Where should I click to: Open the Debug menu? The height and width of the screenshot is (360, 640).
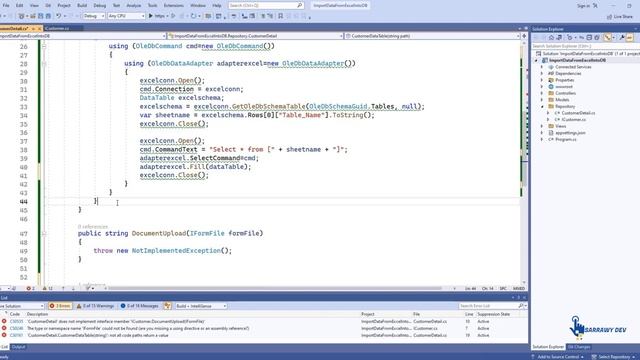point(100,5)
